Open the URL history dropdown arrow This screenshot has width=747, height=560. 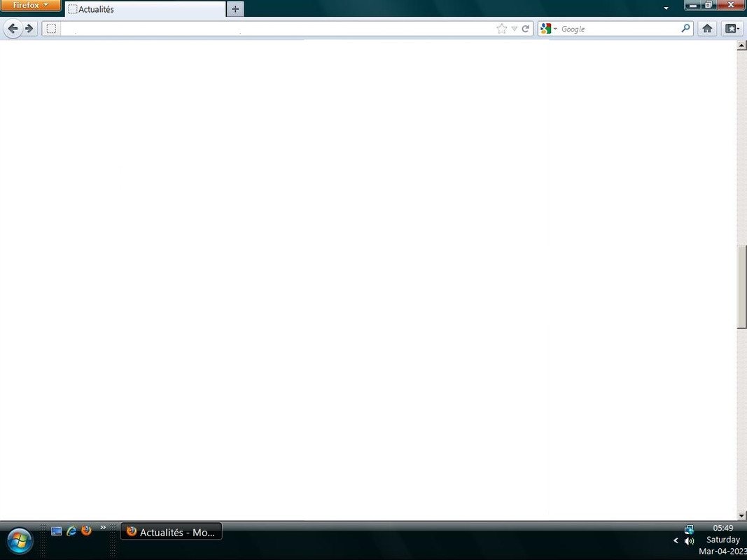(x=514, y=29)
